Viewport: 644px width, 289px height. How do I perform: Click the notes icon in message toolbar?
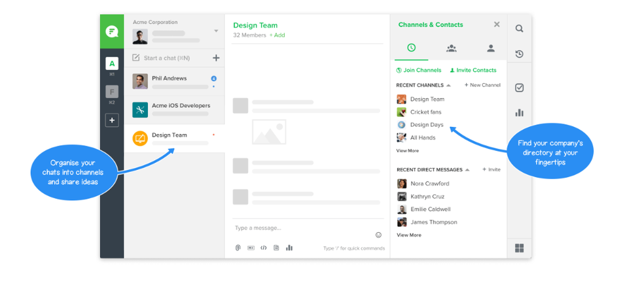pos(276,248)
